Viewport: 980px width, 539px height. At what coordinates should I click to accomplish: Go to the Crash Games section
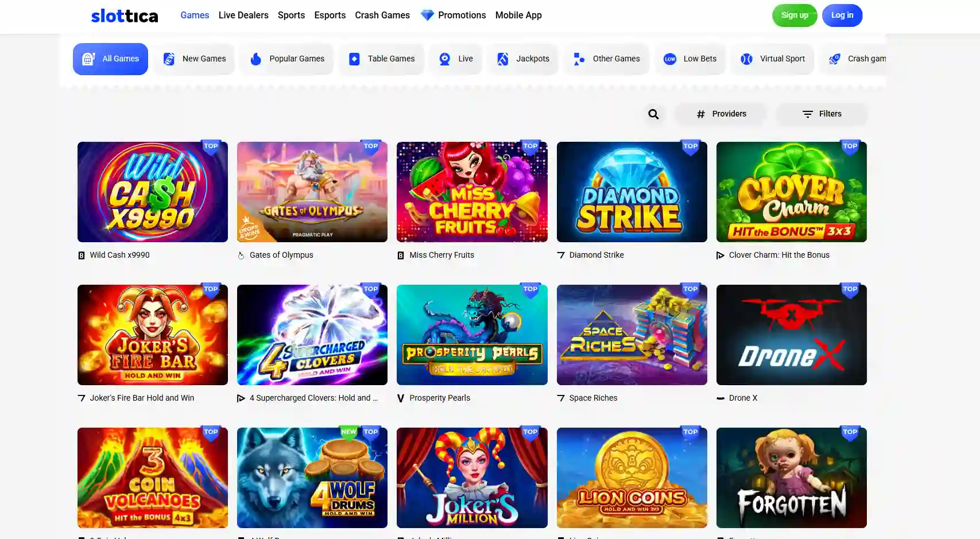(382, 15)
